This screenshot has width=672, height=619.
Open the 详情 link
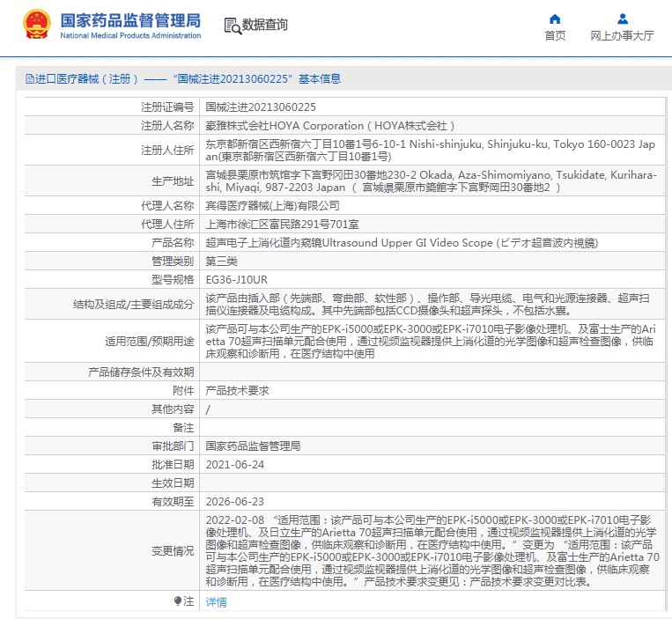point(217,602)
